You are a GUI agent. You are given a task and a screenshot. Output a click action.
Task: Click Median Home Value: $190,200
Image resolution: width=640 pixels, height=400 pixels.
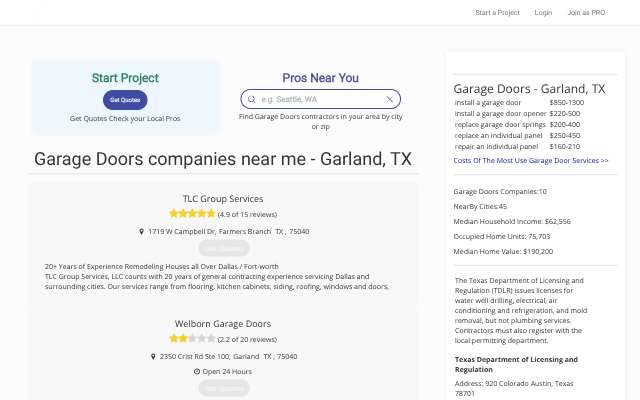coord(503,252)
